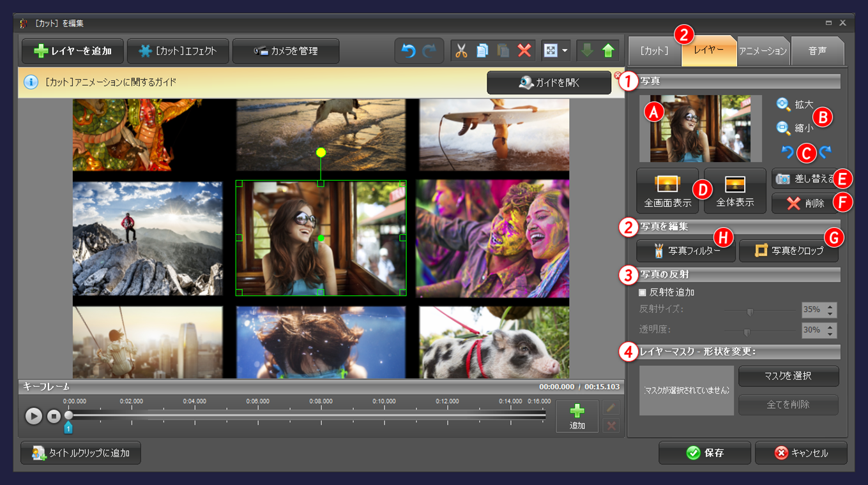Open the view fit dropdown arrow
The image size is (868, 485).
point(566,50)
